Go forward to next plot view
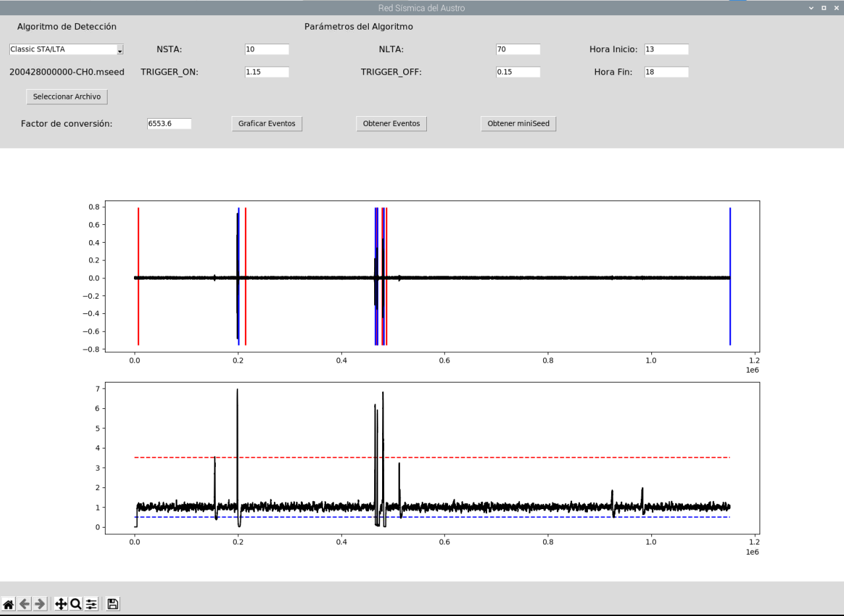The image size is (844, 616). [40, 603]
